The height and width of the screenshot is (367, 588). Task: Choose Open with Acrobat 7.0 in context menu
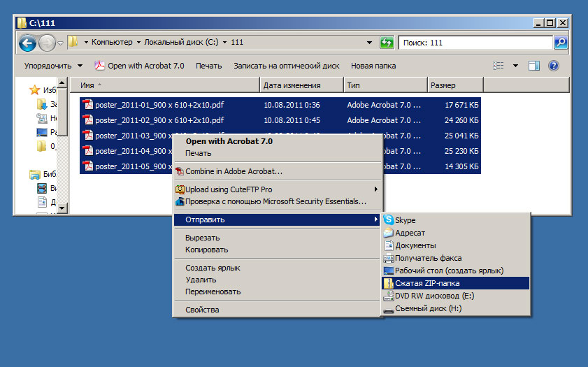277,141
